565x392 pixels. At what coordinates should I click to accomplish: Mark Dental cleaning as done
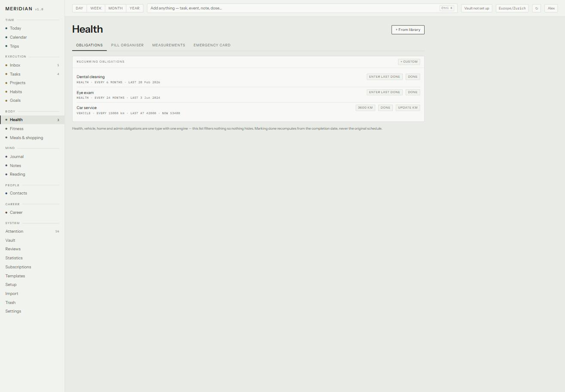pyautogui.click(x=413, y=77)
